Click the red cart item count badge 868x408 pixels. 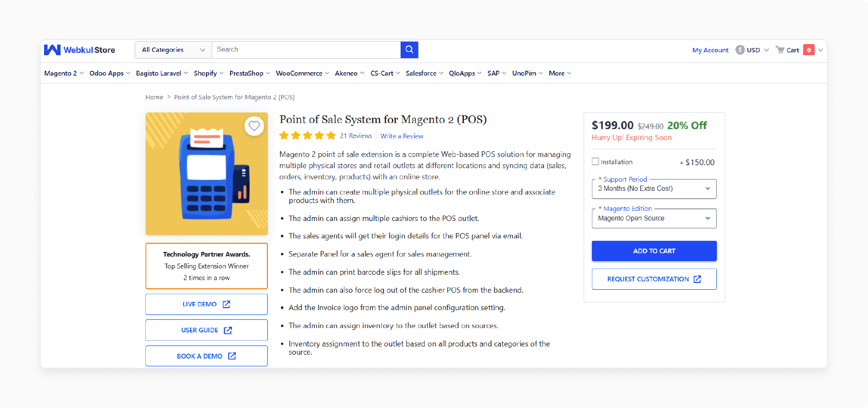[808, 50]
